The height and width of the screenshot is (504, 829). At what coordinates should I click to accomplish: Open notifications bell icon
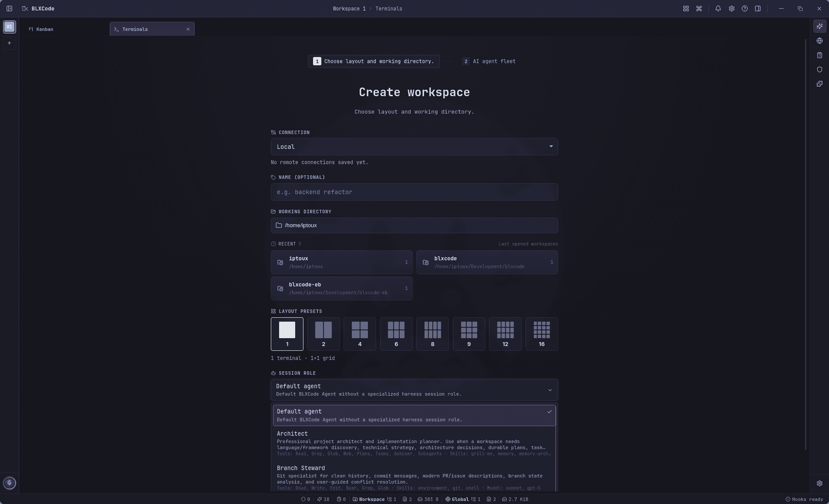click(718, 9)
